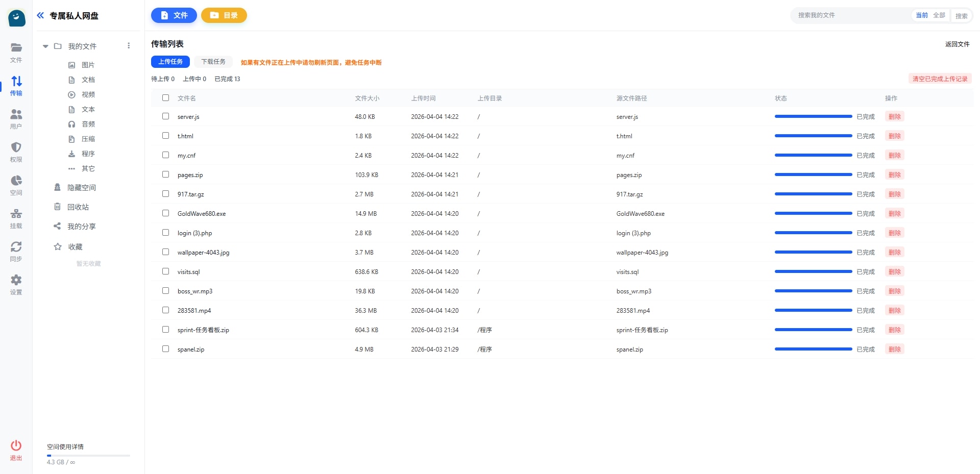Viewport: 980px width, 474px height.
Task: Click the progress bar for pages.zip
Action: pyautogui.click(x=813, y=175)
